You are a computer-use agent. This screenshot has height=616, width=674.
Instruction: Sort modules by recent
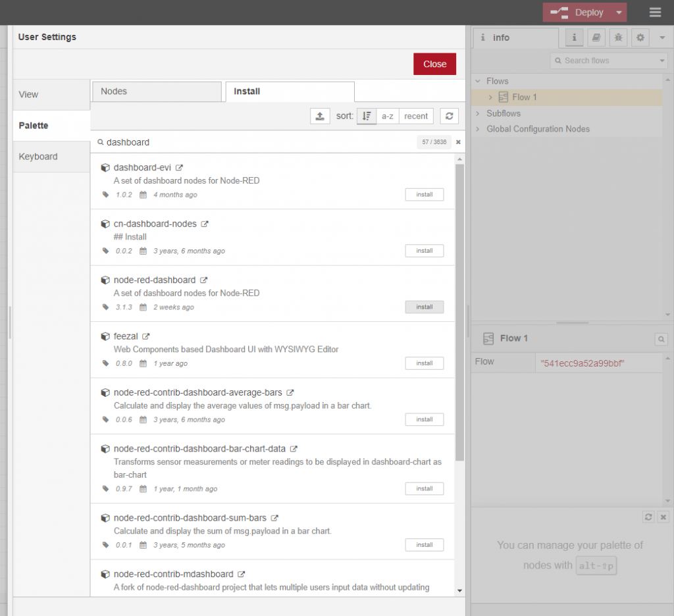[416, 116]
